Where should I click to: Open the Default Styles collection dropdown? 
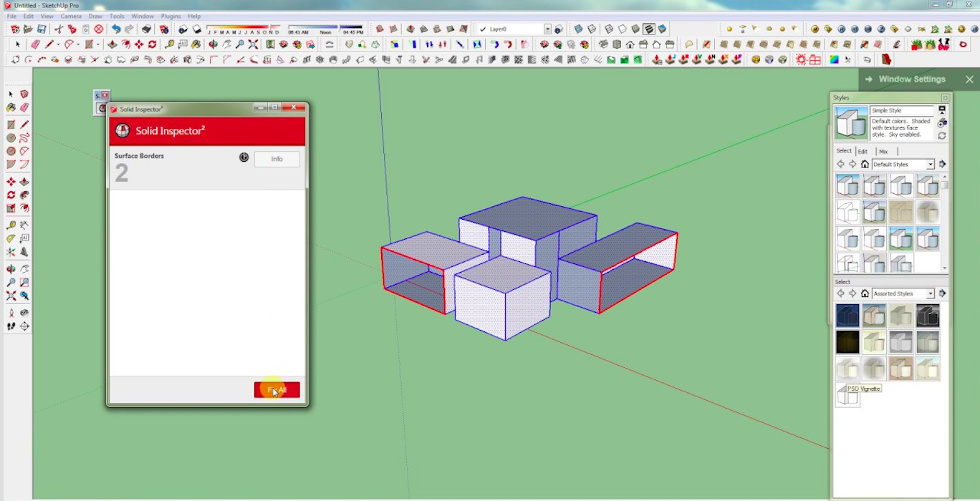[931, 164]
